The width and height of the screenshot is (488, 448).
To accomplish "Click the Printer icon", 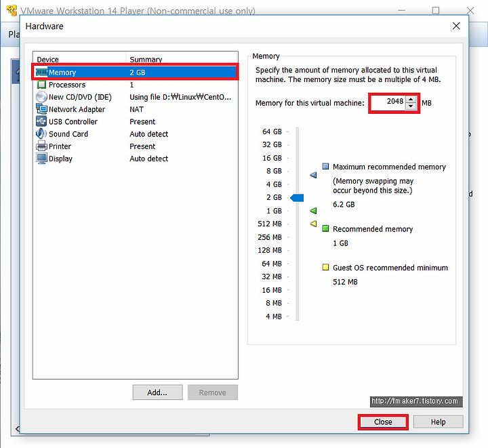I will pyautogui.click(x=41, y=146).
